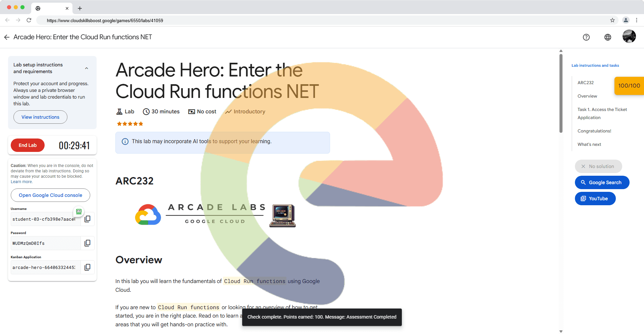Click the Learn more link
Viewport: 644px width, 334px height.
(21, 182)
